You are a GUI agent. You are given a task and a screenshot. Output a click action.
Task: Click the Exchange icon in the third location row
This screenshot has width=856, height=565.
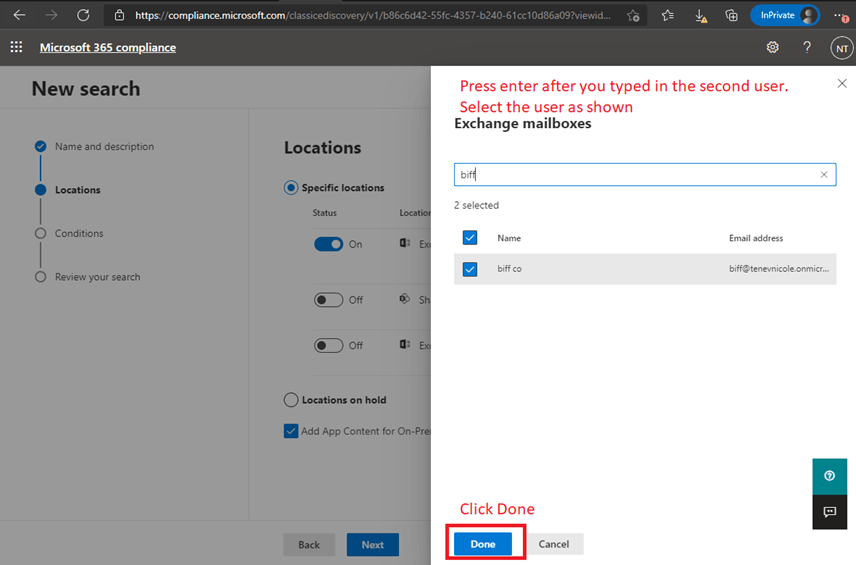(x=405, y=344)
